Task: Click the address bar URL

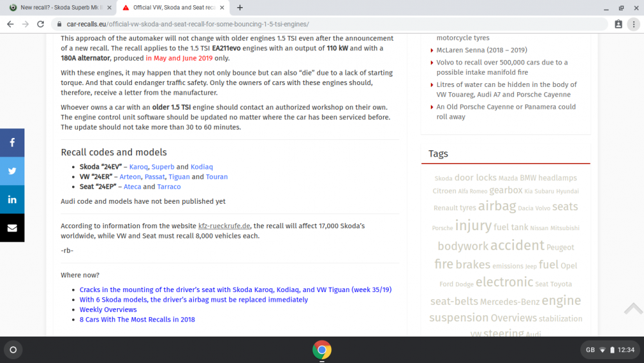Action: coord(187,25)
